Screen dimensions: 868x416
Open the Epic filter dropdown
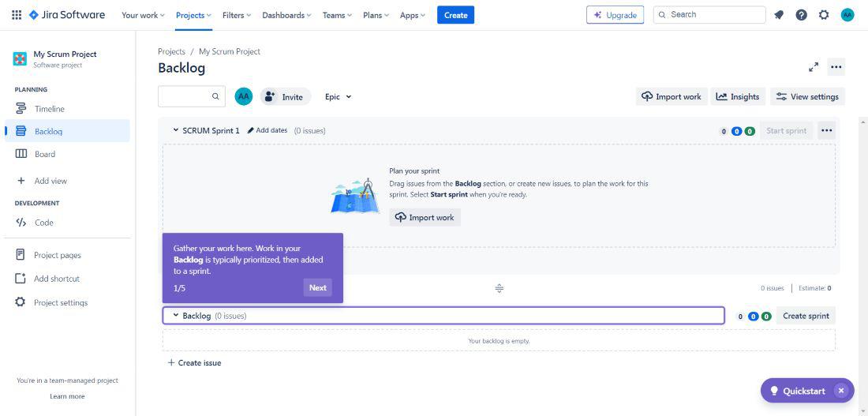(x=339, y=96)
